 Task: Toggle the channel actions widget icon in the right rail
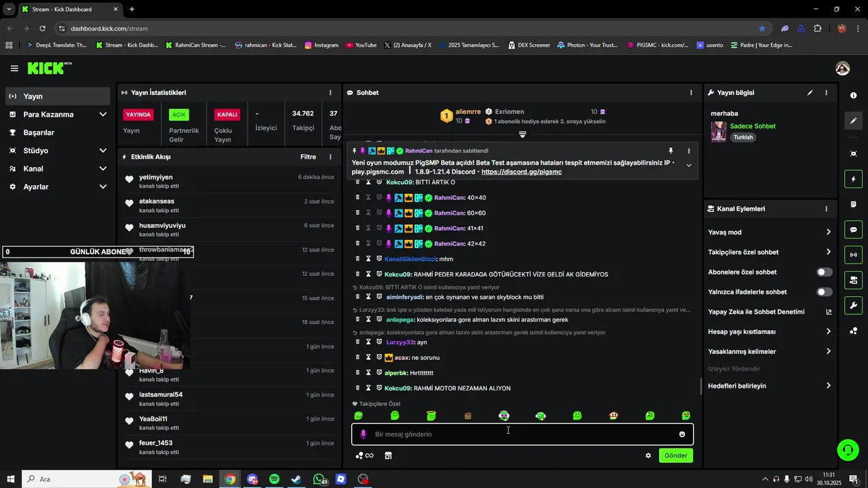coord(853,280)
